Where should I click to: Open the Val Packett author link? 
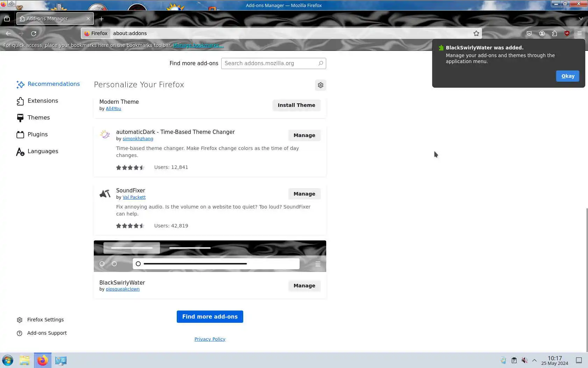pos(134,197)
